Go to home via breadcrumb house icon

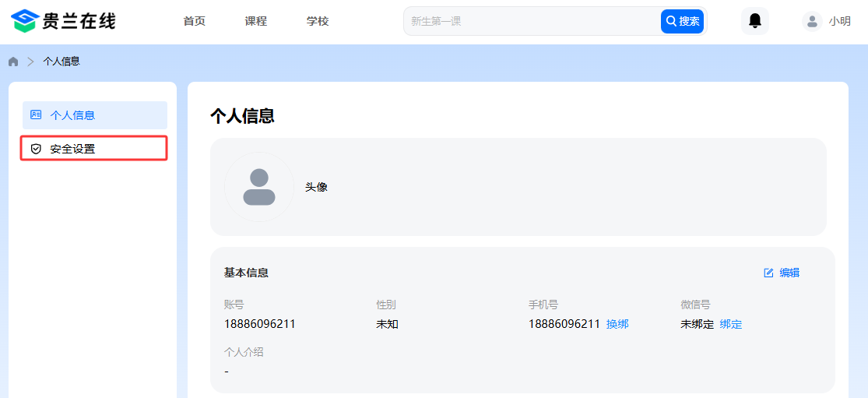(x=13, y=62)
